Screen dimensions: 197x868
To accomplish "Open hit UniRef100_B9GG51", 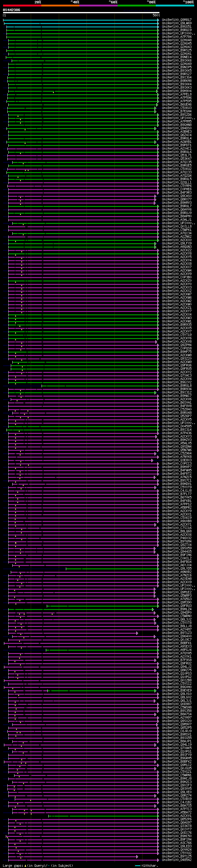I will [x=176, y=26].
